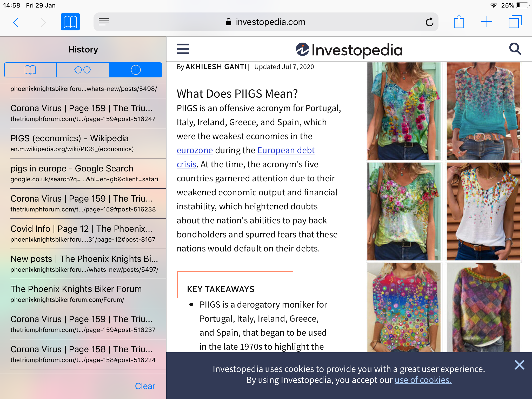Reload the investopedia.com page
This screenshot has width=532, height=399.
click(429, 22)
